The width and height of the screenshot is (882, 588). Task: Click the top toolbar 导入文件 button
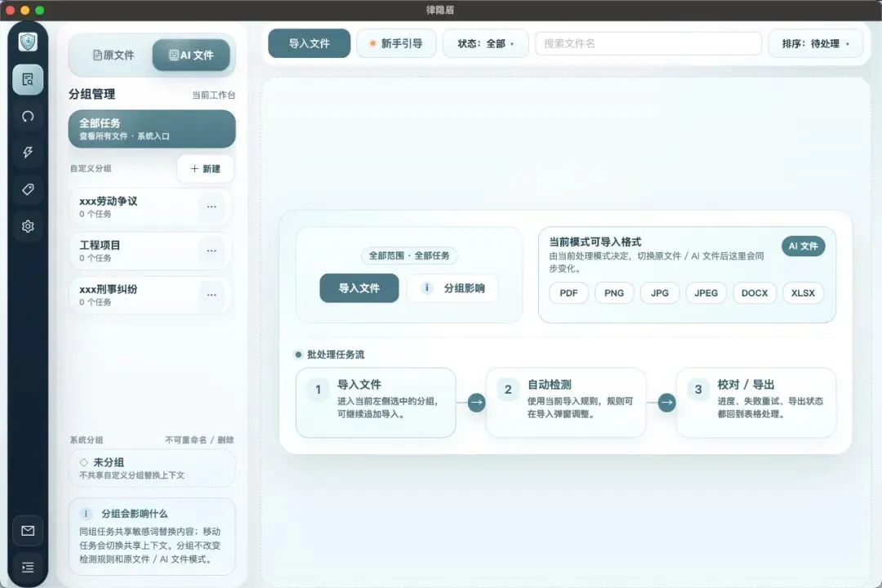[x=310, y=43]
